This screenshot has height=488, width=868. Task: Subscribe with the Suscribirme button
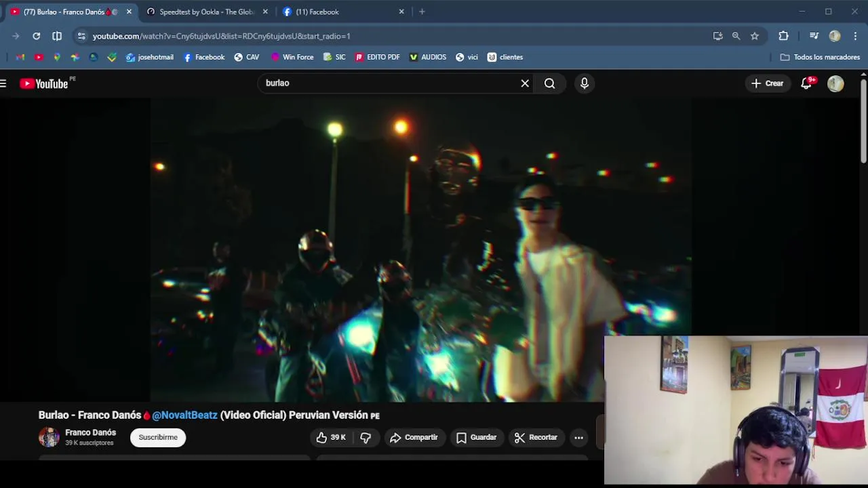[x=158, y=438]
